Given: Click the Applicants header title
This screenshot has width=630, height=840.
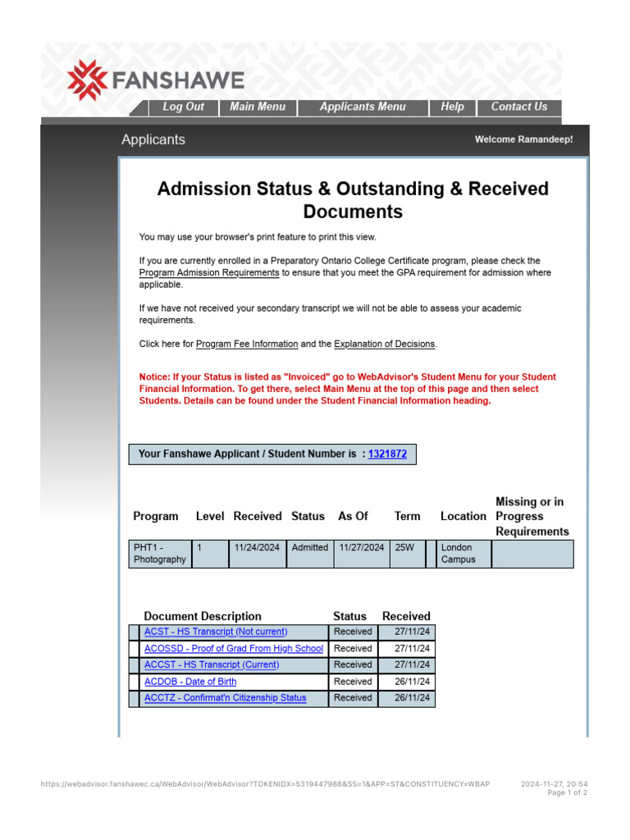Looking at the screenshot, I should tap(153, 139).
